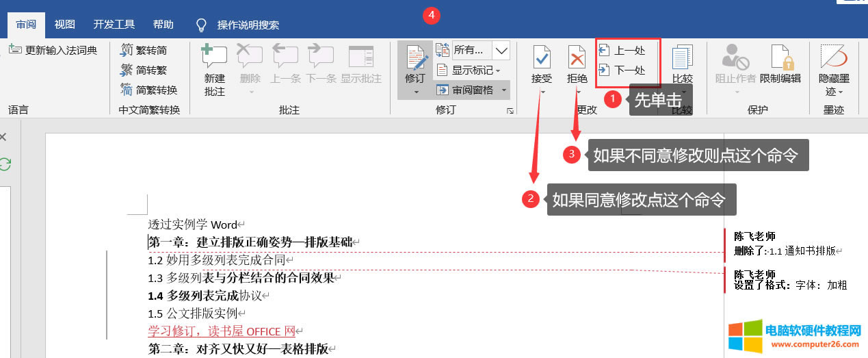Click the Compare (比较) documents icon

[x=682, y=57]
